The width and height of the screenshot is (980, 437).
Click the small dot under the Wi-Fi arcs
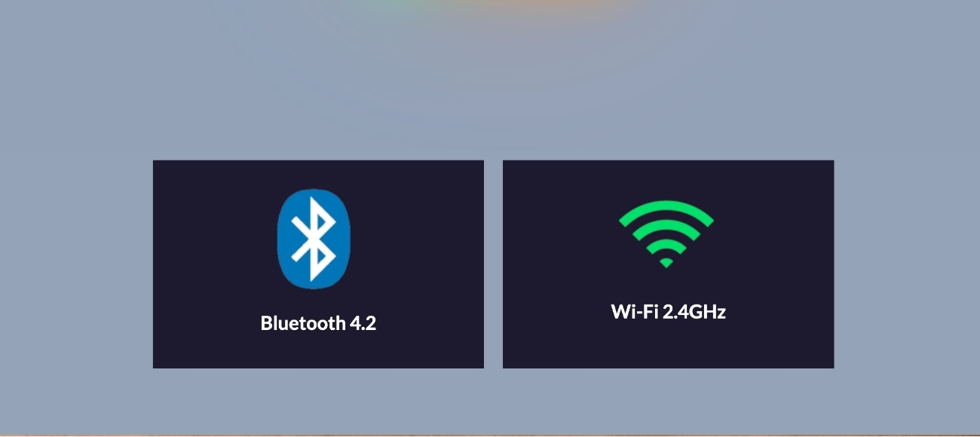pos(666,262)
